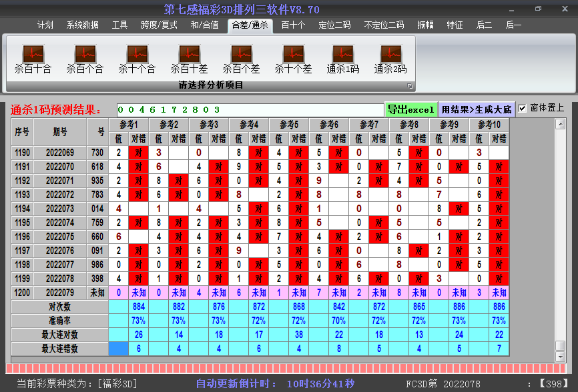Select the 杀十个合 analysis icon
578x392 pixels.
[137, 59]
